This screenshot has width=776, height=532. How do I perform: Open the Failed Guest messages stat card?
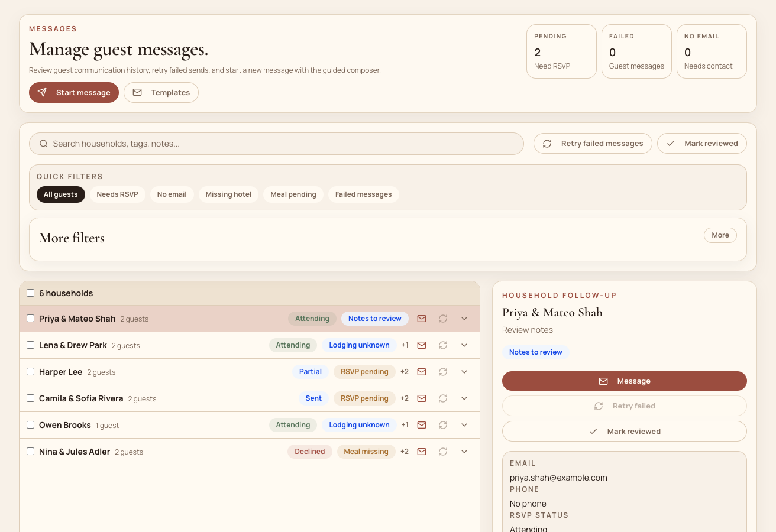[x=636, y=51]
